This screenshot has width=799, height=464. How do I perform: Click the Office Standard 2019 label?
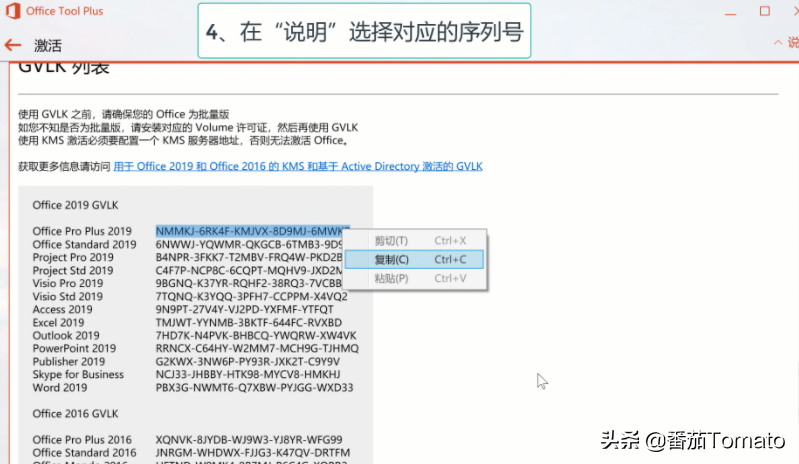(85, 244)
